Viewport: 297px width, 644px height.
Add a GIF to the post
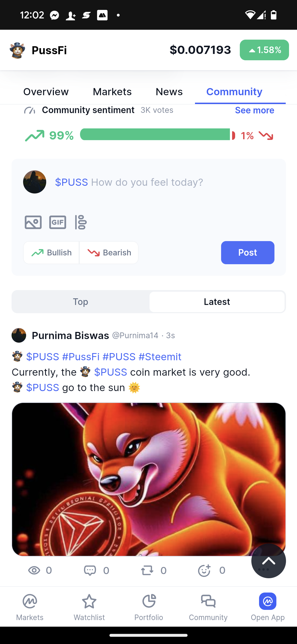[x=57, y=222]
